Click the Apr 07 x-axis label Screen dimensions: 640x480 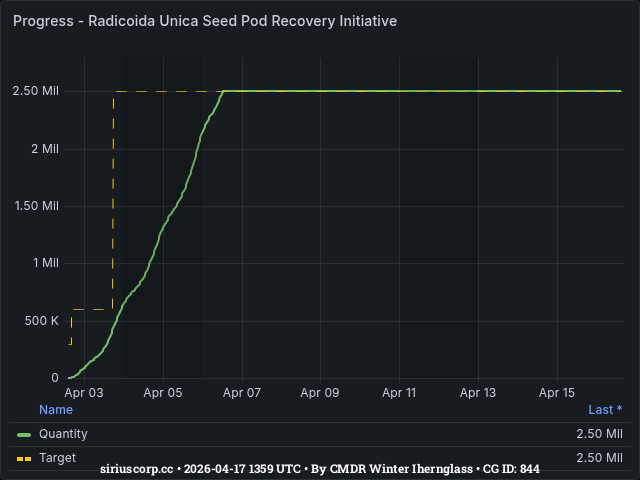(242, 393)
